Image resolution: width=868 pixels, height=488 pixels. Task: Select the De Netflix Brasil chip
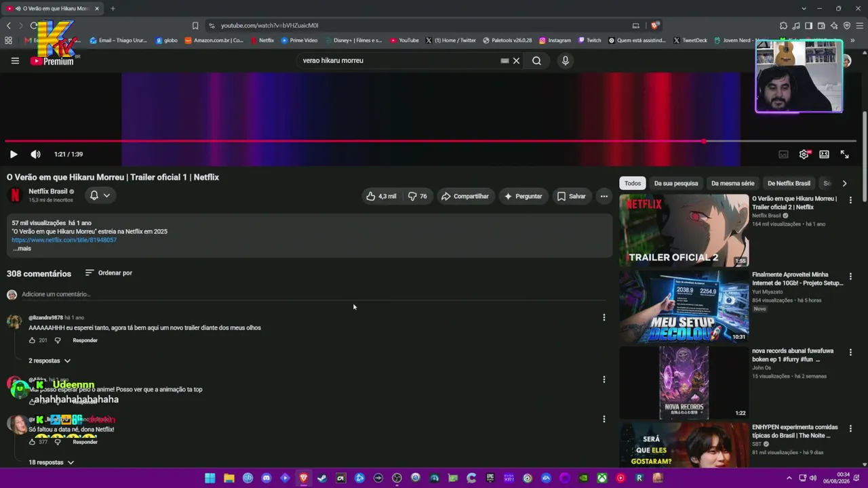pos(789,184)
